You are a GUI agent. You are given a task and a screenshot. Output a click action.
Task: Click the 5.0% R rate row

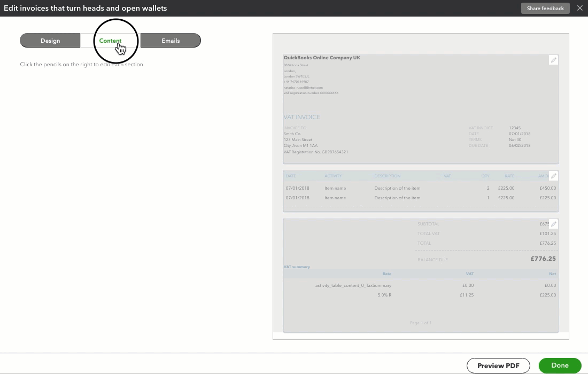tap(384, 295)
